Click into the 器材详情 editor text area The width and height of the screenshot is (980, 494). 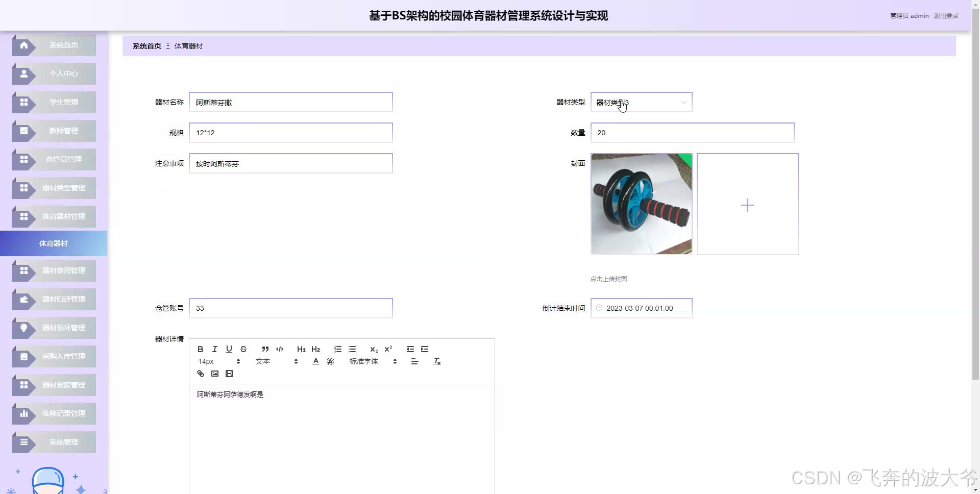[x=342, y=439]
